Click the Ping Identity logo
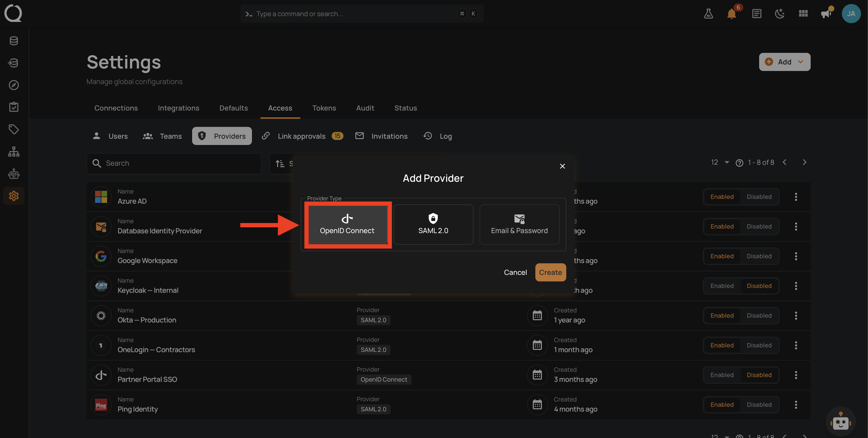This screenshot has width=868, height=438. click(101, 405)
